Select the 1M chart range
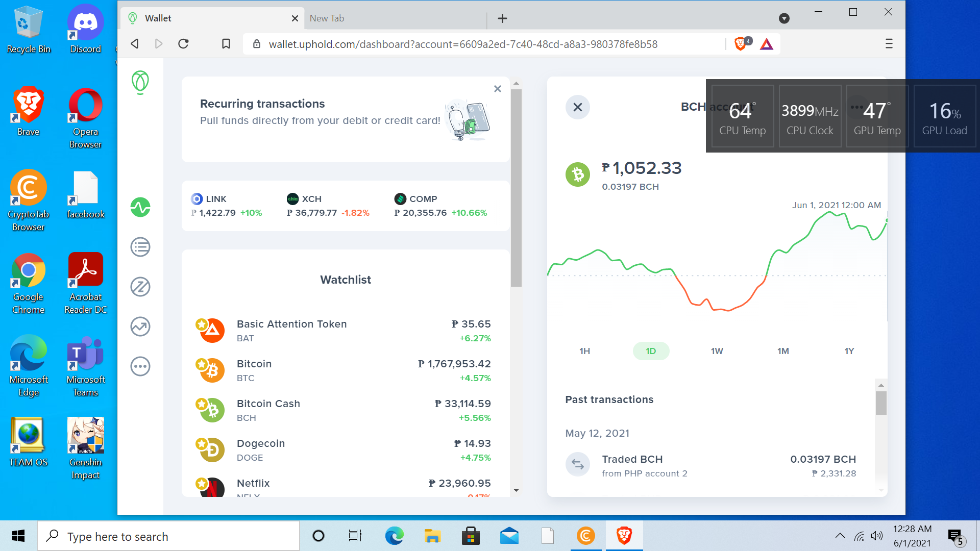This screenshot has width=980, height=551. pos(783,351)
